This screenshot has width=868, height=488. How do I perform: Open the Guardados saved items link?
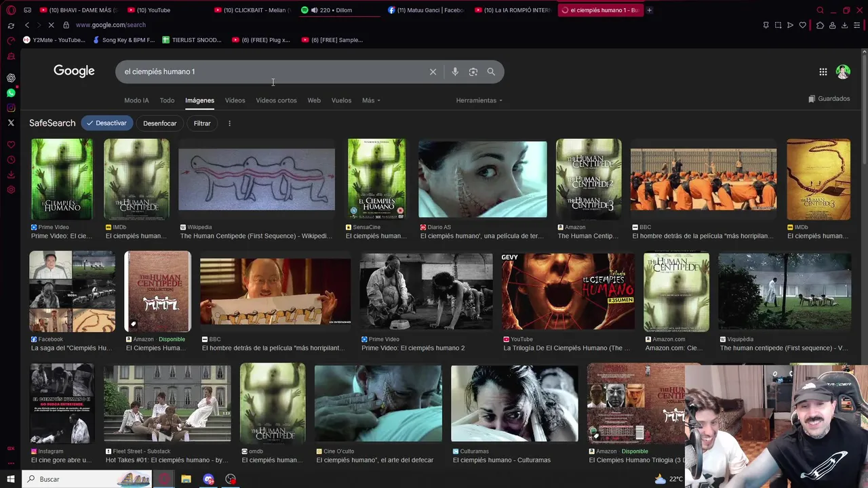click(829, 99)
